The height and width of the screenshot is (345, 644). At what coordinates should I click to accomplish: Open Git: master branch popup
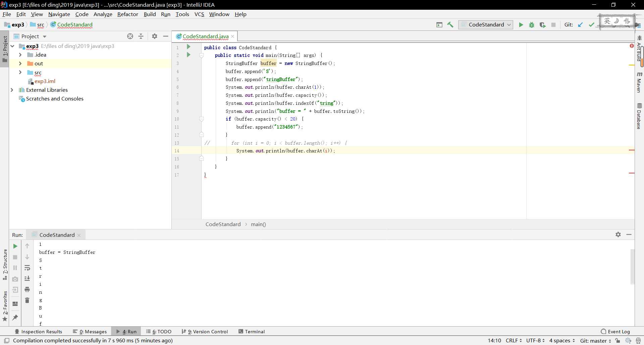click(x=596, y=341)
